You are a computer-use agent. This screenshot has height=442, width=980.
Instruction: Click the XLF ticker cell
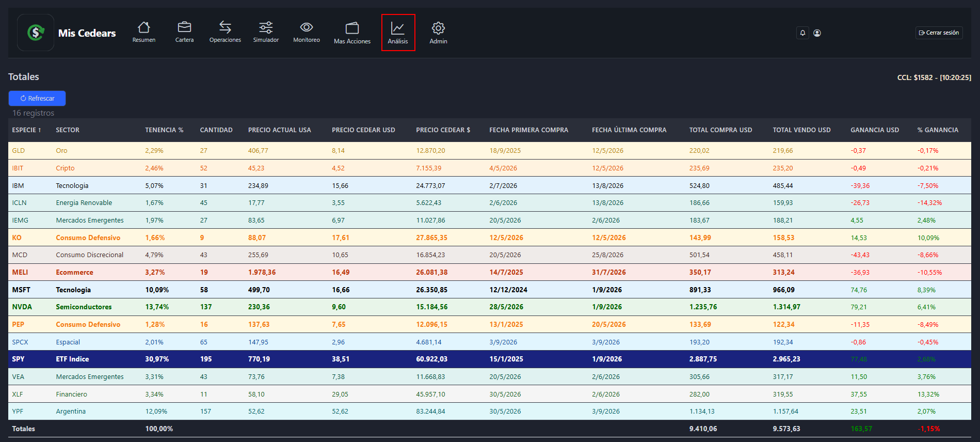pyautogui.click(x=18, y=394)
